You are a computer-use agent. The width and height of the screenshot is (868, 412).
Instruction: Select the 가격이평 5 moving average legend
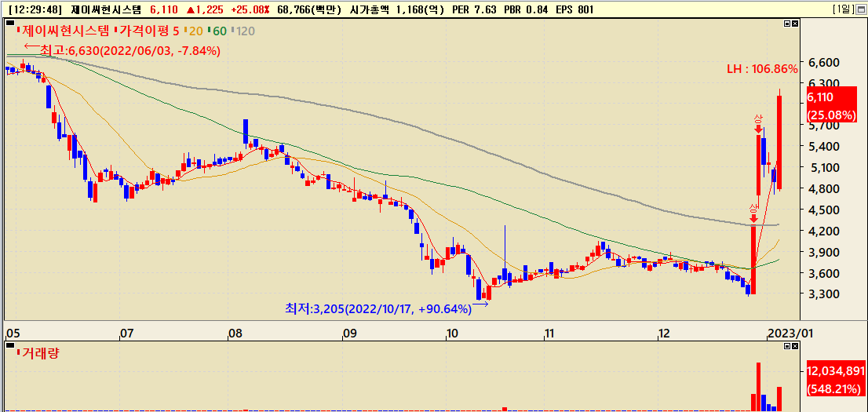(x=148, y=31)
